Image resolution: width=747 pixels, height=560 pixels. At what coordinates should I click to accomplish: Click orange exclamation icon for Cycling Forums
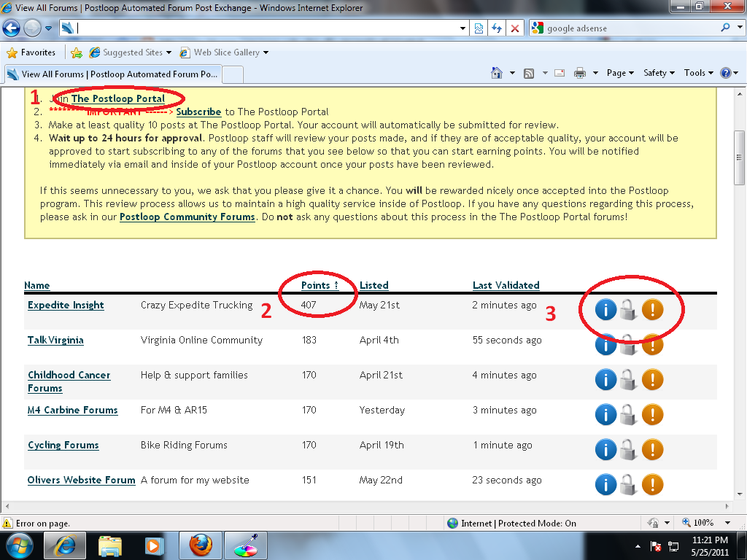click(652, 450)
